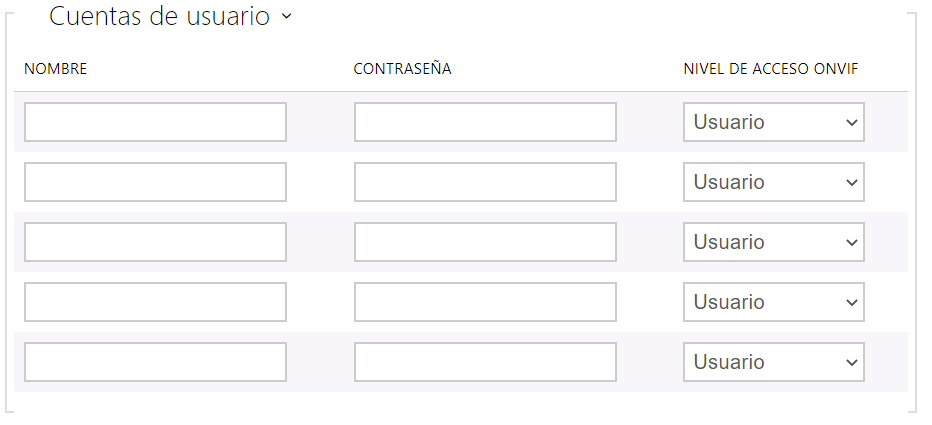Viewport: 932px width, 425px height.
Task: Click the first row Nombre field
Action: point(155,122)
